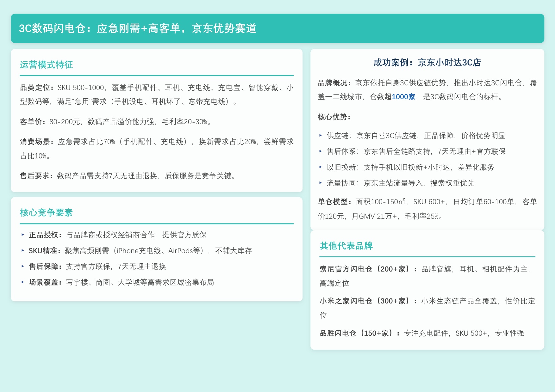The height and width of the screenshot is (392, 555).
Task: Click the '售后体系：' bullet line
Action: (416, 152)
